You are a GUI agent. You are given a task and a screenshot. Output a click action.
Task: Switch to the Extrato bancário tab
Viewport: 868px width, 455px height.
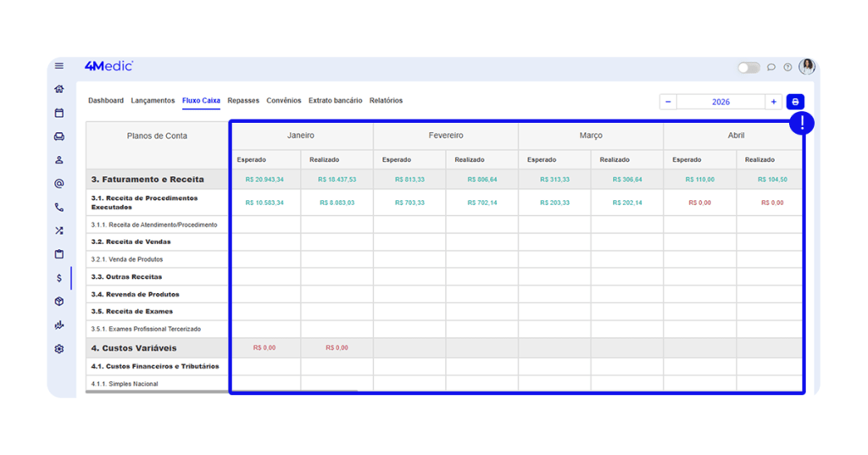pyautogui.click(x=335, y=101)
